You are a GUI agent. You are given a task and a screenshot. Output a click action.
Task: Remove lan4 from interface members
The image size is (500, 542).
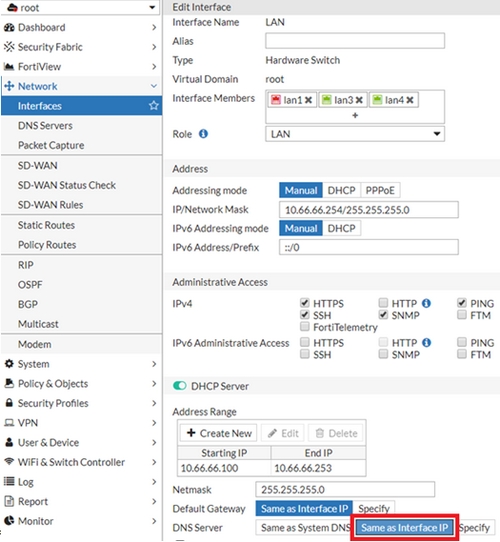click(410, 100)
